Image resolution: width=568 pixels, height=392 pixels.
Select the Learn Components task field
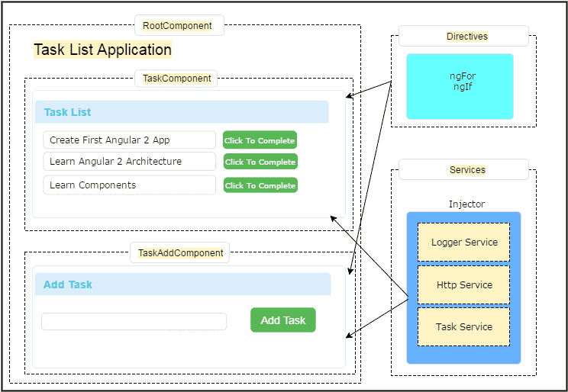pyautogui.click(x=129, y=185)
